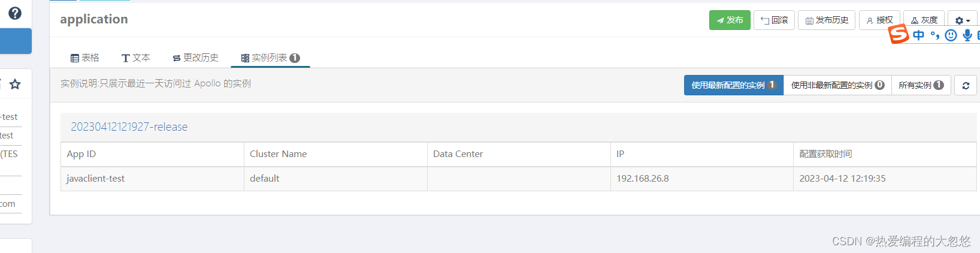Click the help question mark icon

[15, 13]
